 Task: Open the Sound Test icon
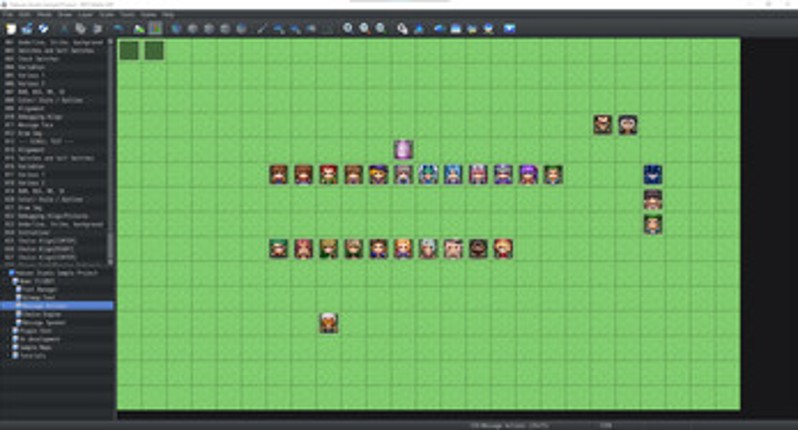point(439,28)
